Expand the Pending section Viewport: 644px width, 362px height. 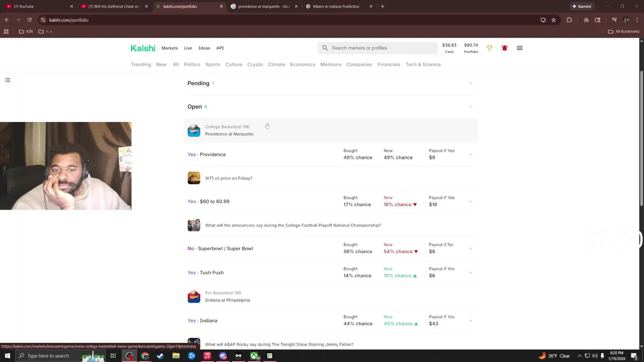pyautogui.click(x=470, y=83)
